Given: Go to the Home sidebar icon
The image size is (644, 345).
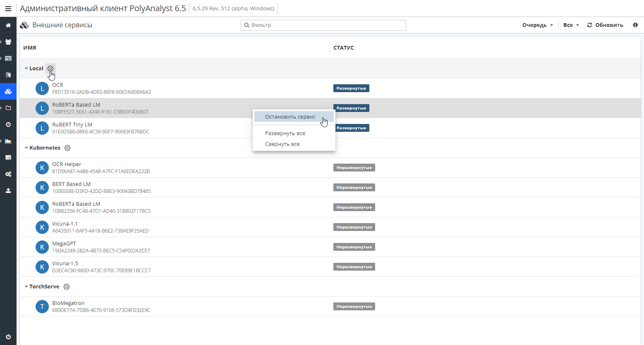Looking at the screenshot, I should tap(8, 25).
